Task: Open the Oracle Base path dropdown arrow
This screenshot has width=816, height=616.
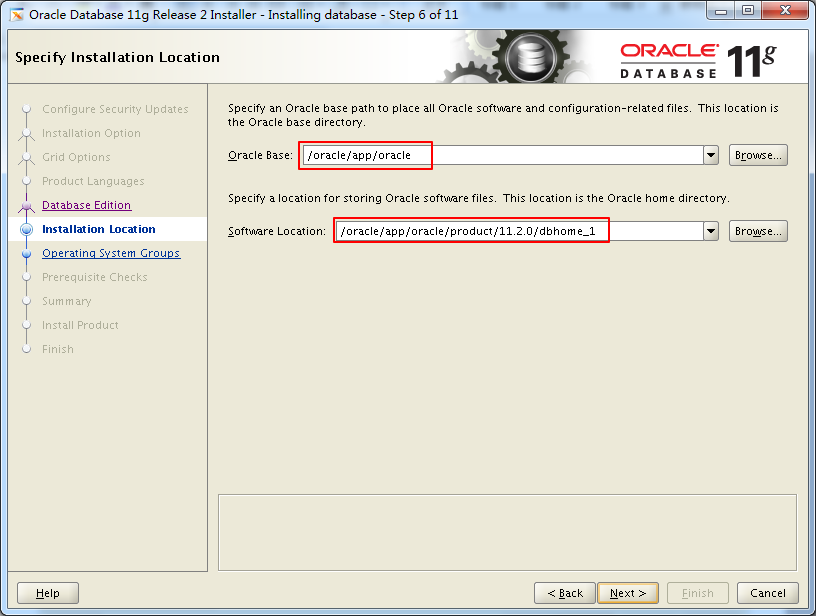Action: 711,155
